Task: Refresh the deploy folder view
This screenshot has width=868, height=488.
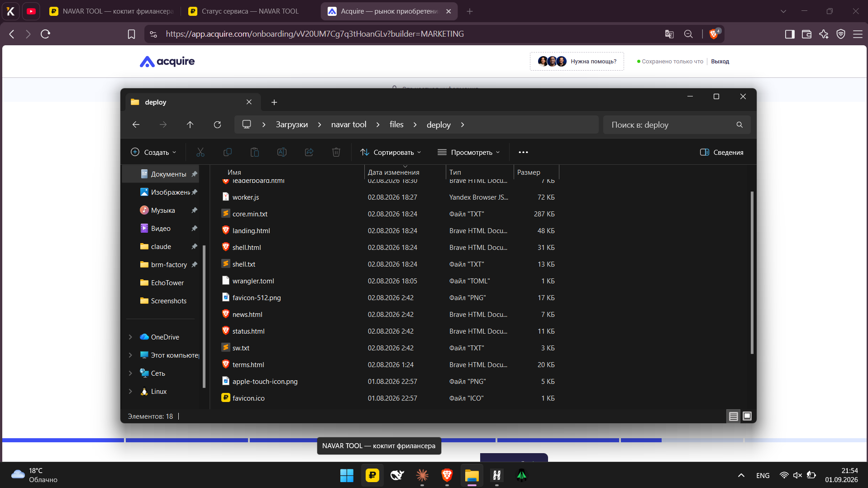Action: pos(217,124)
